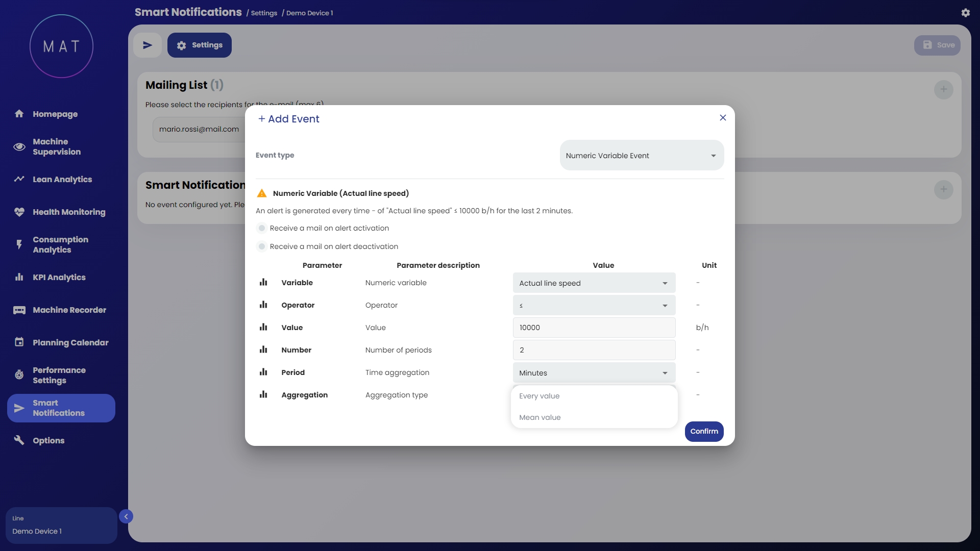This screenshot has height=551, width=980.
Task: Open KPI Analytics in the sidebar
Action: coord(59,277)
